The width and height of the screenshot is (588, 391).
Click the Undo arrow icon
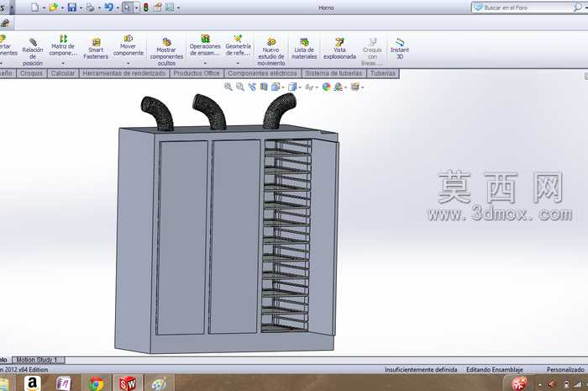108,7
